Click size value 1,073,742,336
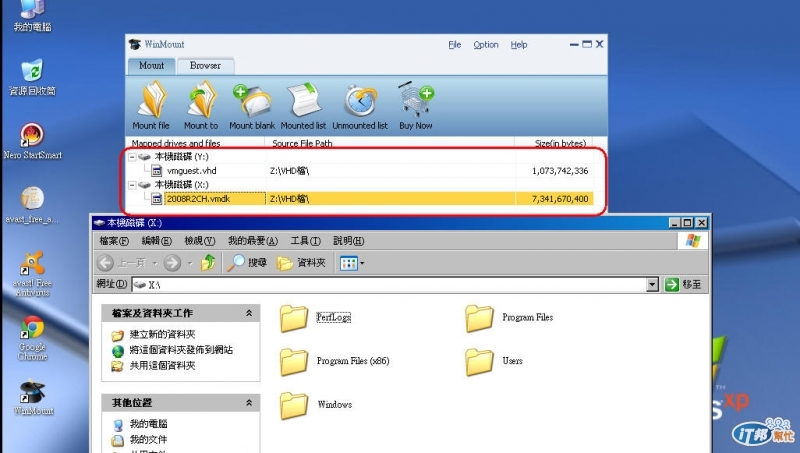This screenshot has width=800, height=453. pos(560,171)
